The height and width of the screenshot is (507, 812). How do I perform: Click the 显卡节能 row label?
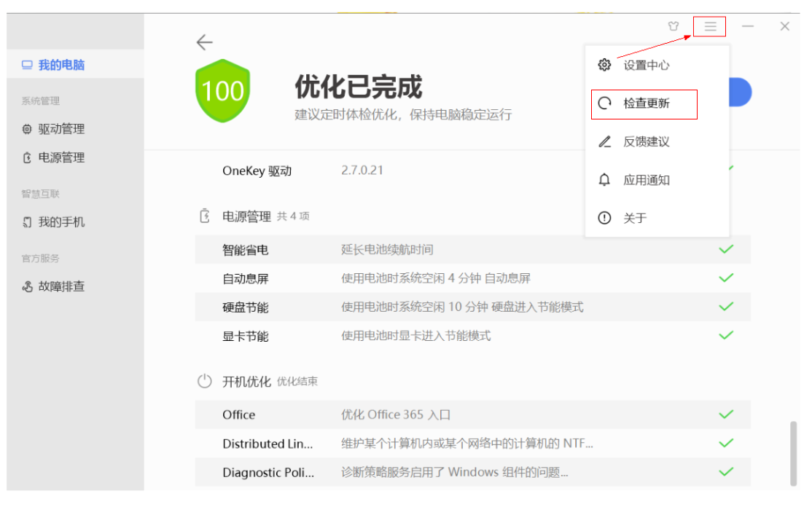click(x=246, y=337)
